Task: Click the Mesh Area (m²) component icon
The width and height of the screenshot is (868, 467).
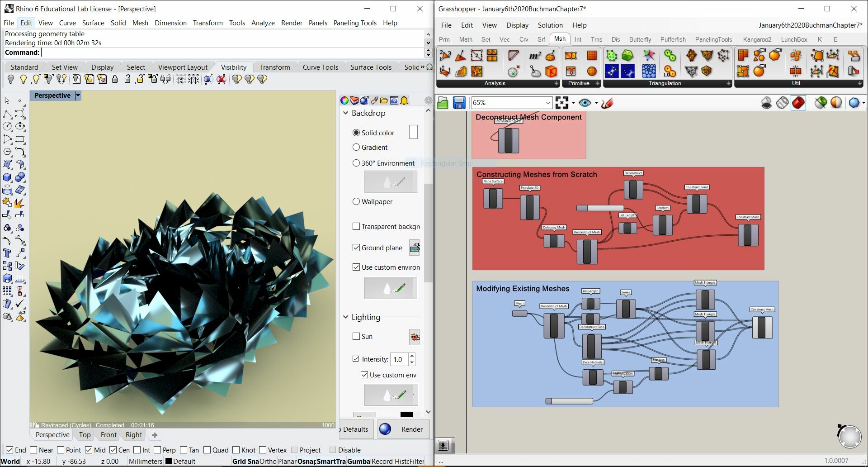Action: click(x=534, y=55)
